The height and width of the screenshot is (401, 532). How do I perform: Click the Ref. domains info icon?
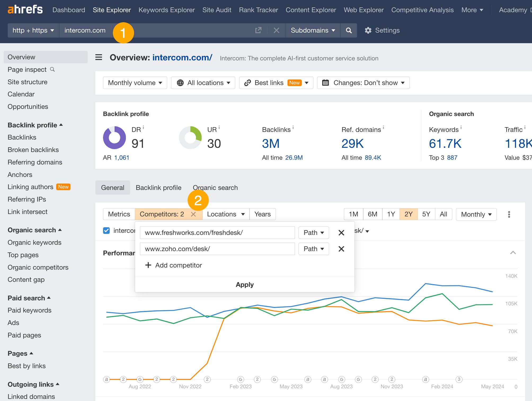pos(383,127)
